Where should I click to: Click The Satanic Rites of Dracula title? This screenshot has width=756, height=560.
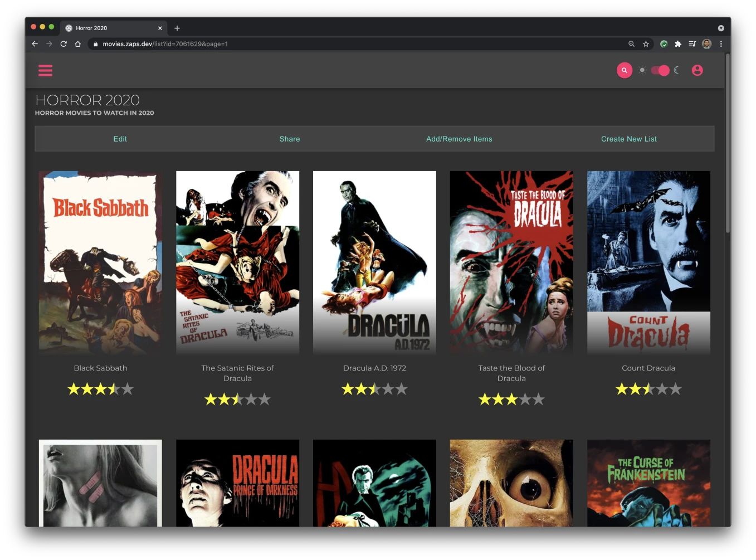pos(237,373)
